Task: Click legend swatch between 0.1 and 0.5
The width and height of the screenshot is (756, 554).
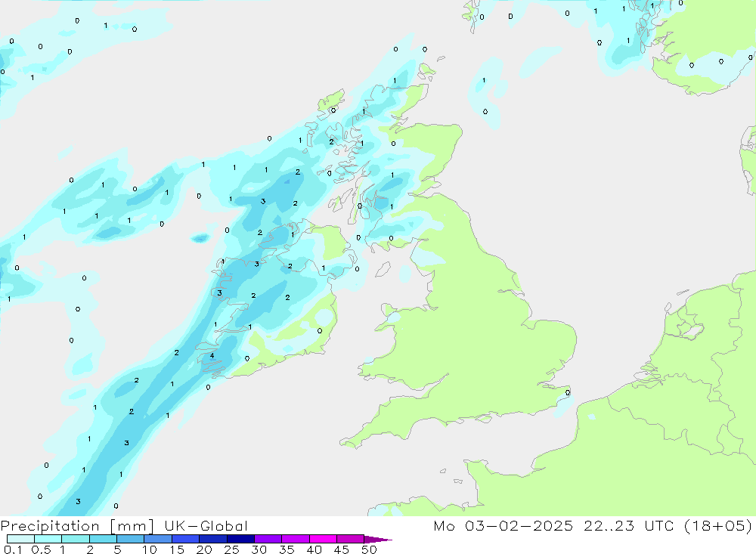Action: click(20, 539)
